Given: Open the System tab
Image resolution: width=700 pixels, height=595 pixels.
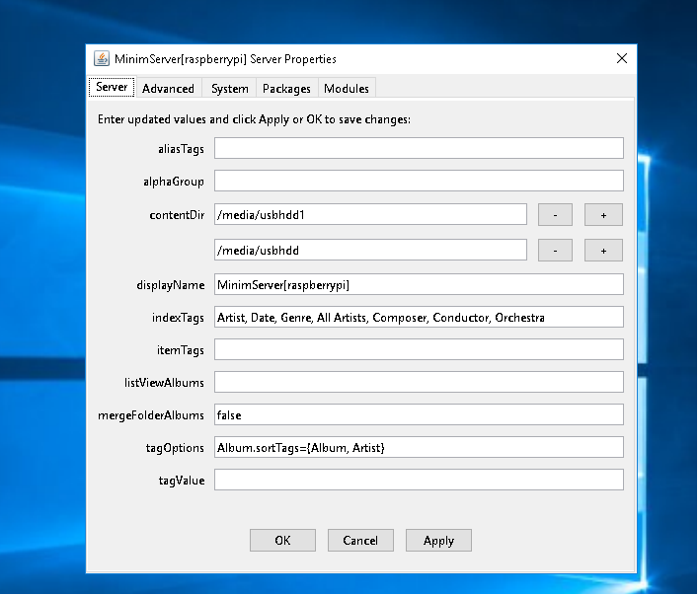Looking at the screenshot, I should [x=230, y=89].
